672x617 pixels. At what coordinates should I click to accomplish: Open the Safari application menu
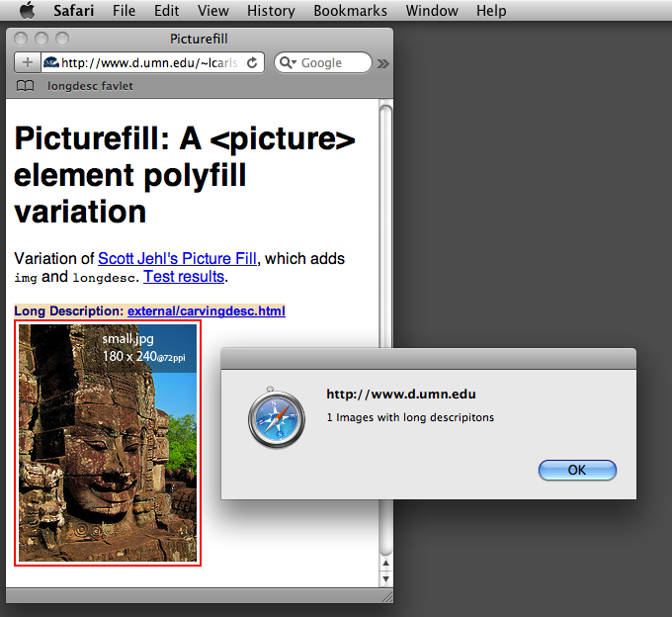click(75, 11)
